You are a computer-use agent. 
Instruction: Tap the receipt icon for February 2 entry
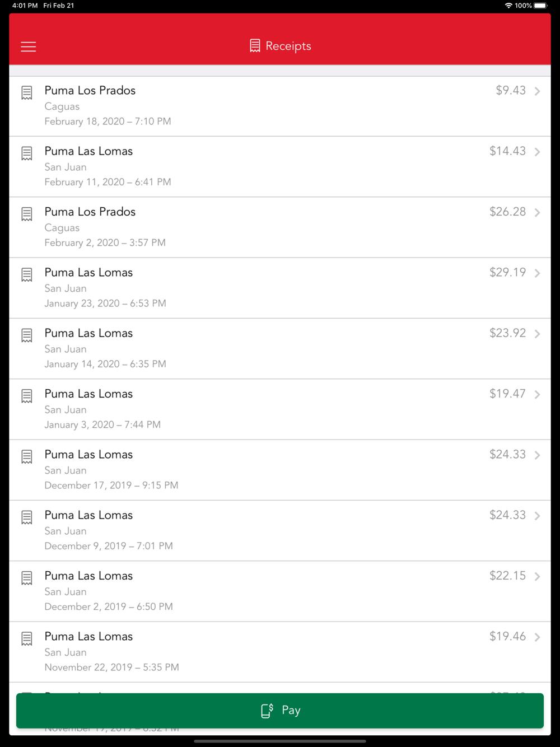[27, 214]
